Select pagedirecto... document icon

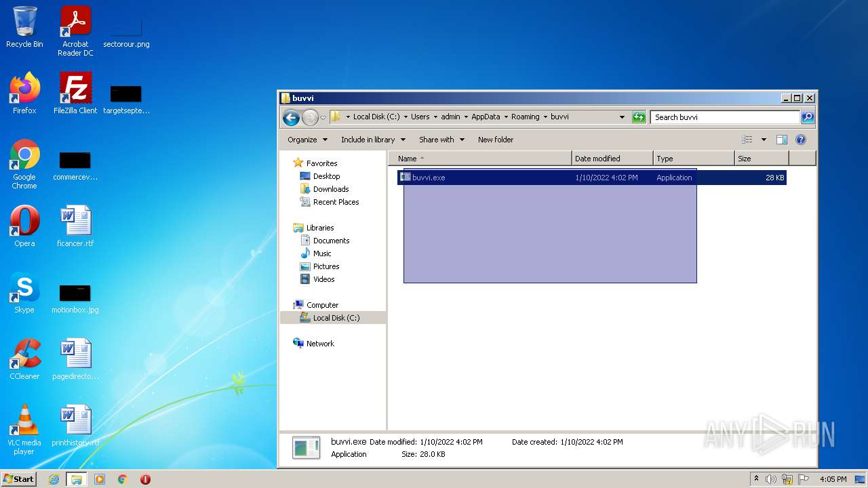pyautogui.click(x=75, y=359)
